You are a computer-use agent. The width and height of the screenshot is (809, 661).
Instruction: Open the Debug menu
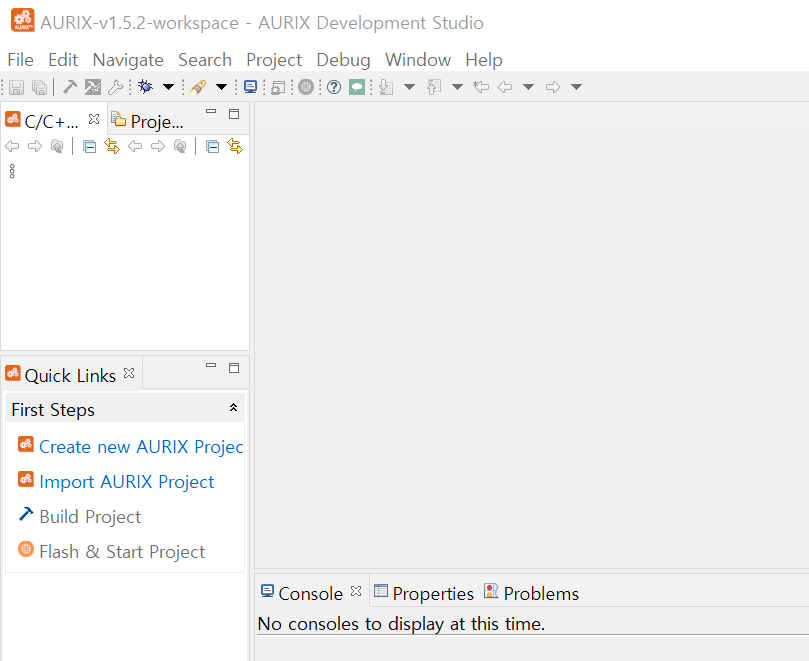343,60
